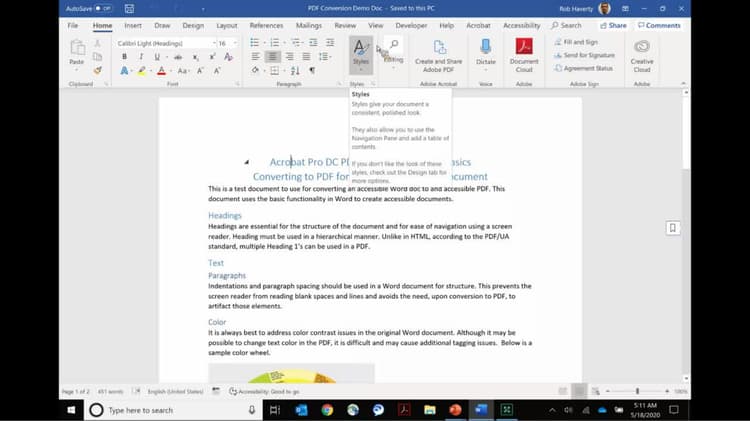Switch to Acrobat tab

[478, 25]
